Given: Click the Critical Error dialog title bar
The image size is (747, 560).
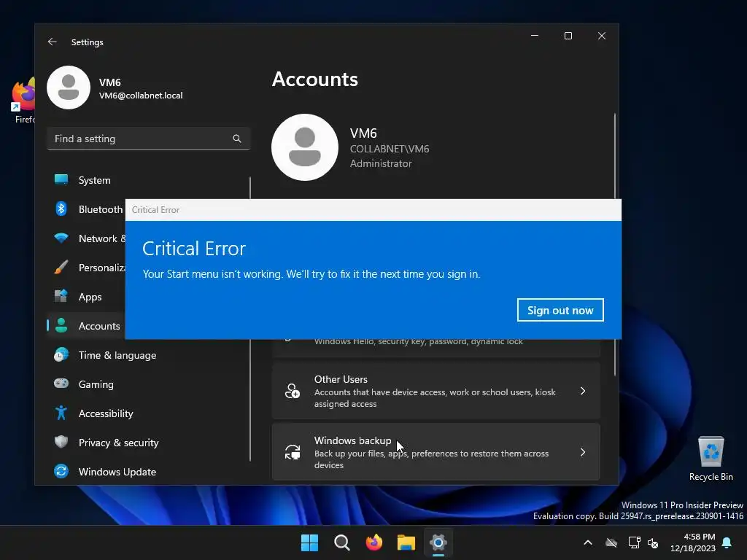Looking at the screenshot, I should tap(373, 210).
